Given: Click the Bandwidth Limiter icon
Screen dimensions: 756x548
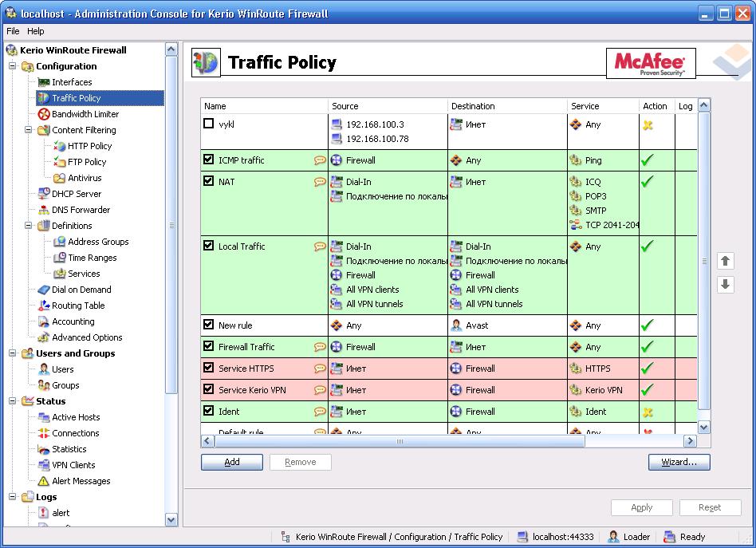Looking at the screenshot, I should (x=43, y=114).
